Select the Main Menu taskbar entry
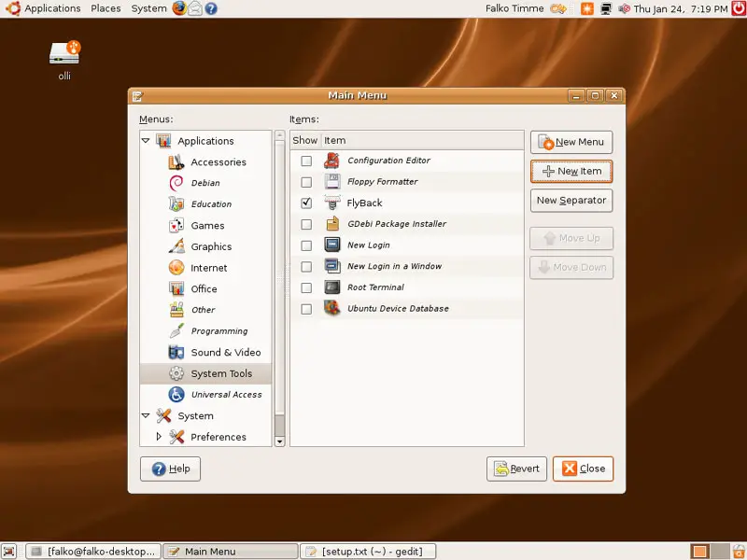Viewport: 747px width, 560px height. (231, 552)
